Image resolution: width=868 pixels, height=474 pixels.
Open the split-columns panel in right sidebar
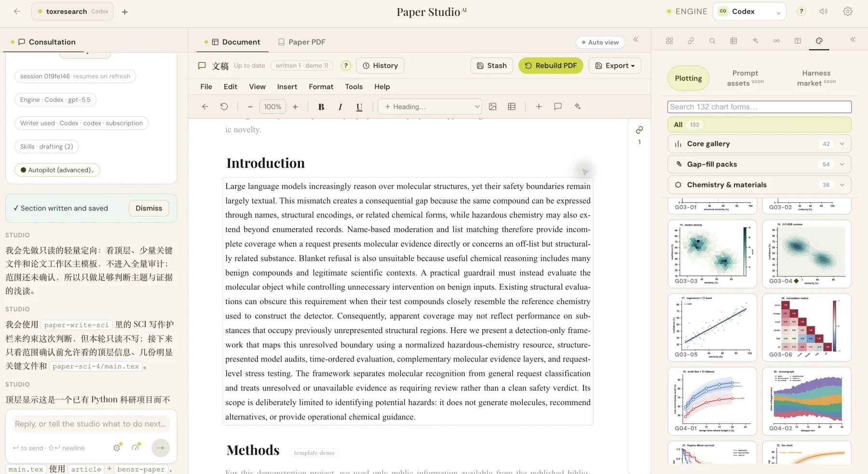pos(798,41)
